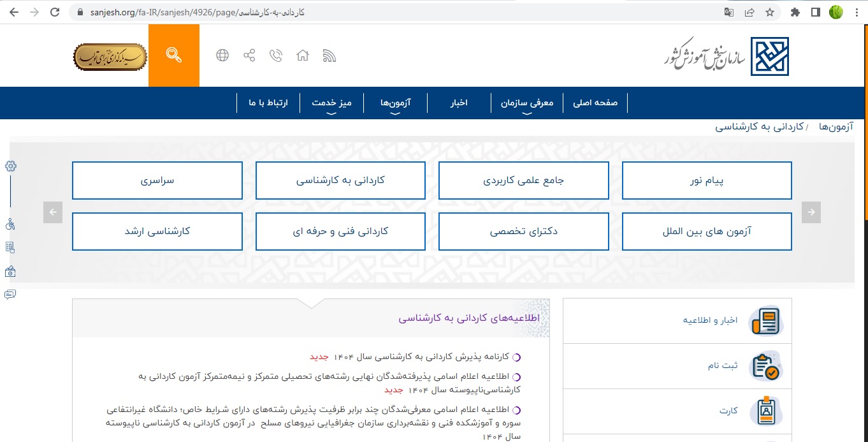
Task: Expand the معرفی سازمان menu dropdown
Action: click(x=526, y=103)
